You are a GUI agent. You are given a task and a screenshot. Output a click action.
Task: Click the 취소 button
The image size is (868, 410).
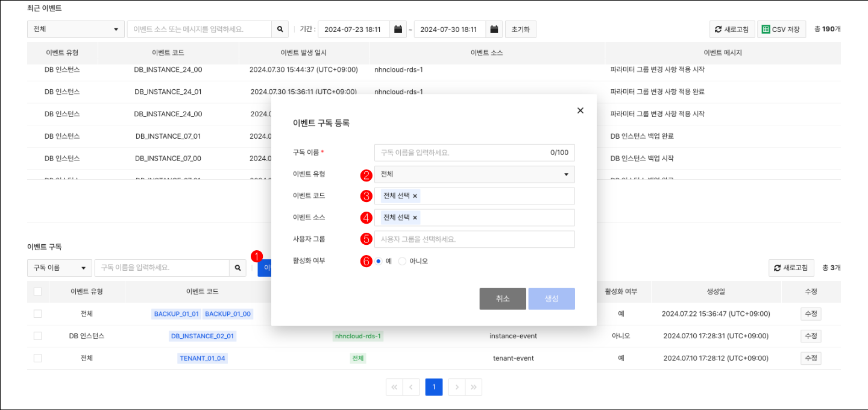[x=503, y=298]
